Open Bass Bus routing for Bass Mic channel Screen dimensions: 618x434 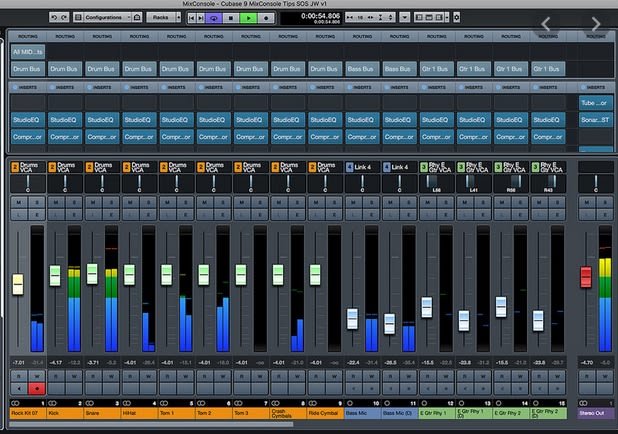point(361,69)
